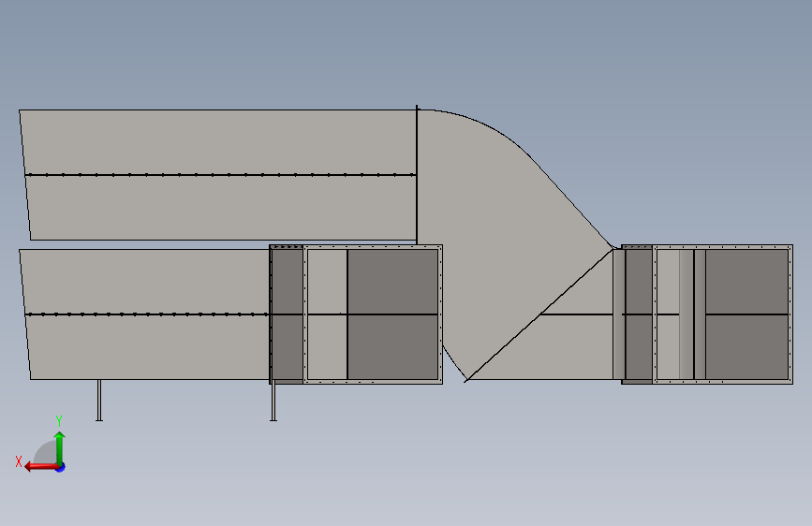Click the blue Z axis dot of the triad
The width and height of the screenshot is (812, 526).
tap(61, 467)
